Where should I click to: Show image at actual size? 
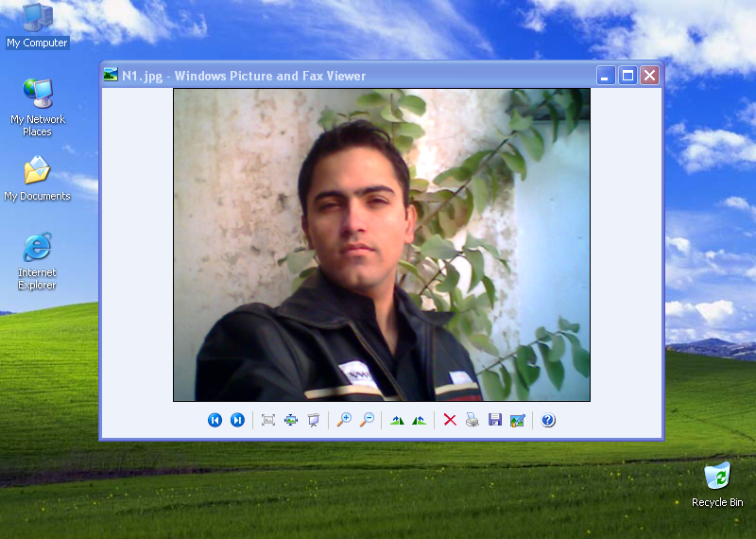(291, 420)
